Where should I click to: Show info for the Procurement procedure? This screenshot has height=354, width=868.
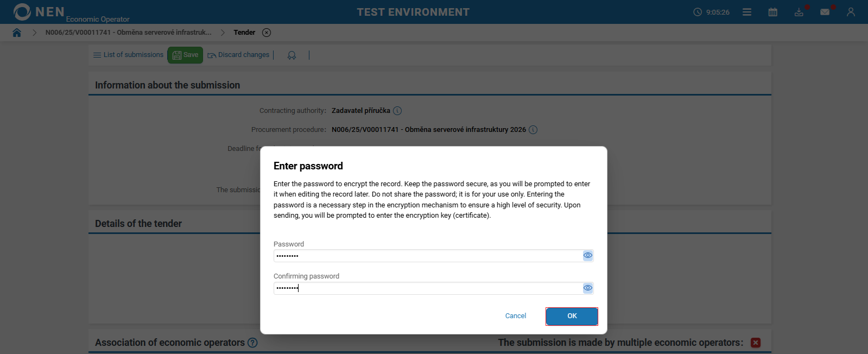(533, 130)
